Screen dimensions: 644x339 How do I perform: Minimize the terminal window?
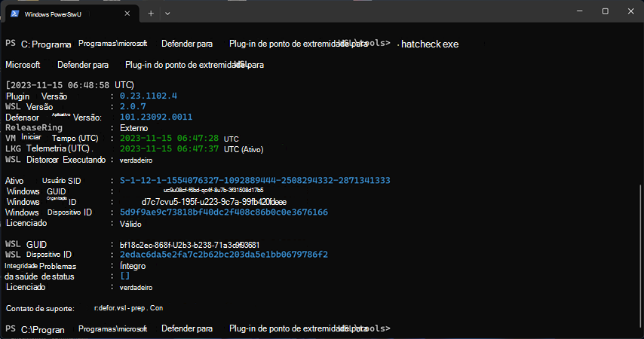pos(579,11)
